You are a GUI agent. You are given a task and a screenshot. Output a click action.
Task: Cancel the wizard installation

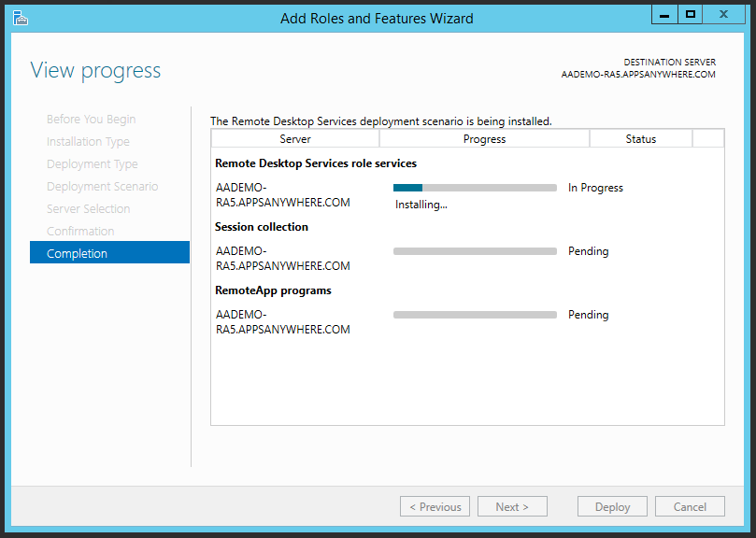(689, 506)
